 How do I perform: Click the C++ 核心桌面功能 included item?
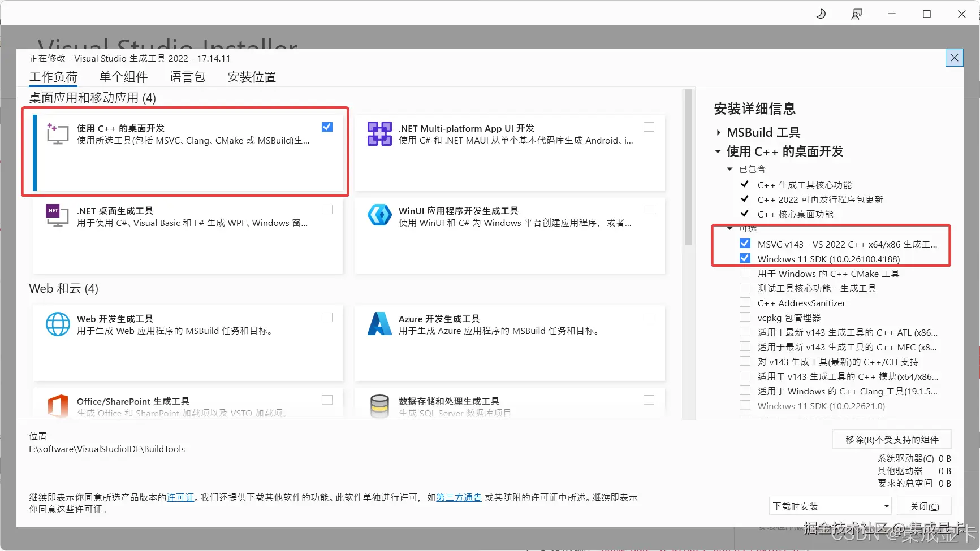(x=795, y=214)
